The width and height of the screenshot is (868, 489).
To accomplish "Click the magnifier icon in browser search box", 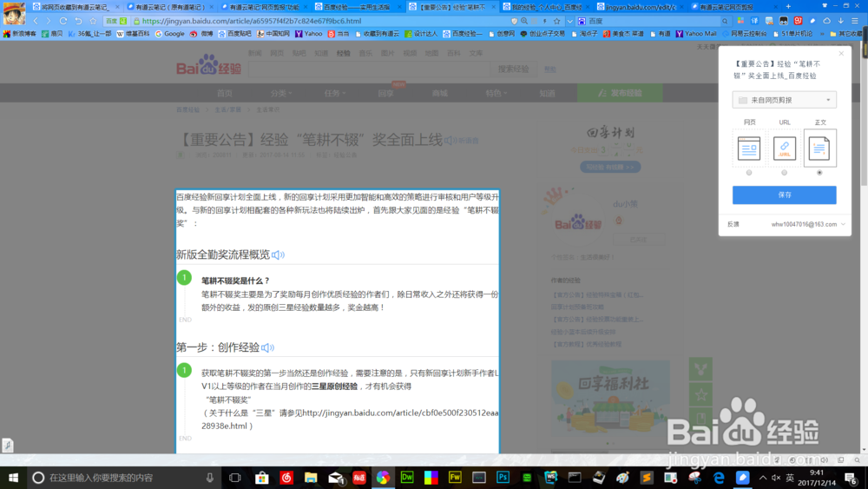I will coord(725,21).
